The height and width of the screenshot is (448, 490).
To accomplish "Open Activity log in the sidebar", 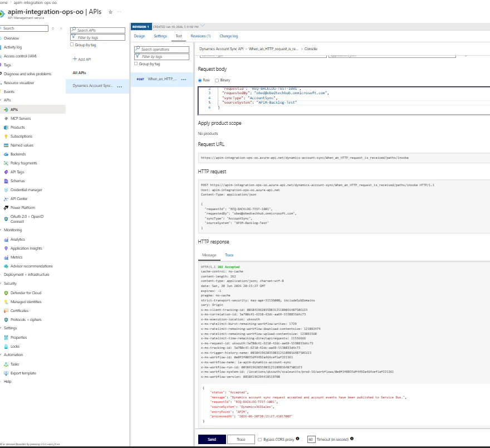I will (x=13, y=47).
